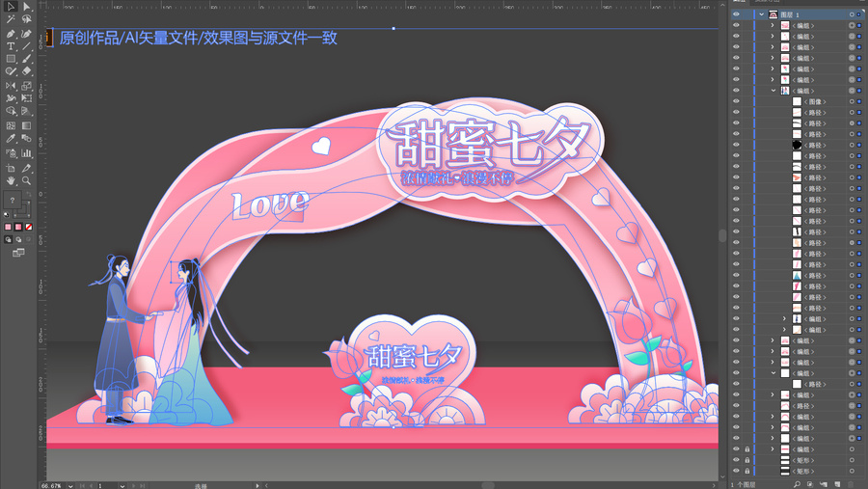Image resolution: width=868 pixels, height=489 pixels.
Task: Select the Direct Selection tool
Action: click(x=26, y=7)
